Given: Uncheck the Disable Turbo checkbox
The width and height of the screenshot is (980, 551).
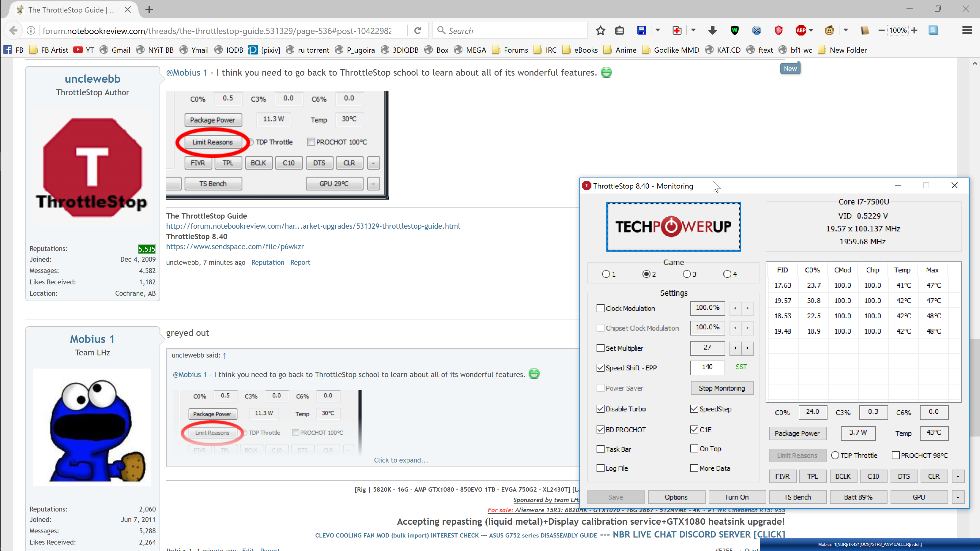Looking at the screenshot, I should click(600, 409).
